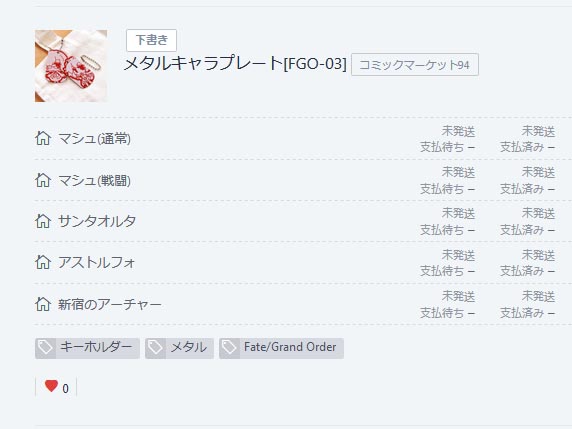This screenshot has width=572, height=429.
Task: Click the house icon beside マシュ(戦闘)
Action: (x=43, y=180)
